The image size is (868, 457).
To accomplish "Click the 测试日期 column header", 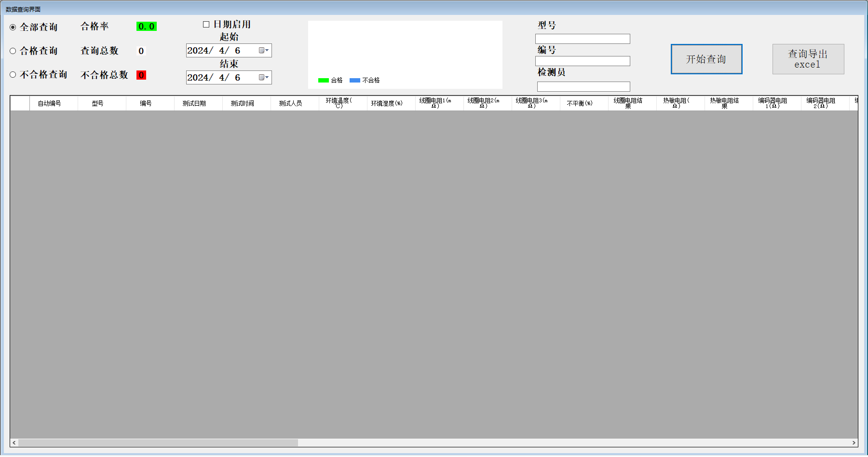I will click(194, 104).
